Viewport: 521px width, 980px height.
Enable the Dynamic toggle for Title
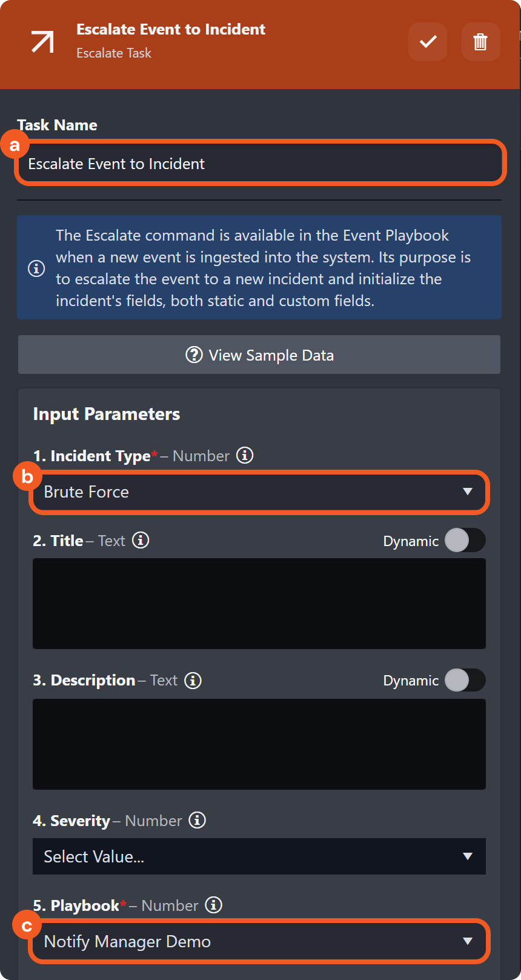tap(465, 541)
